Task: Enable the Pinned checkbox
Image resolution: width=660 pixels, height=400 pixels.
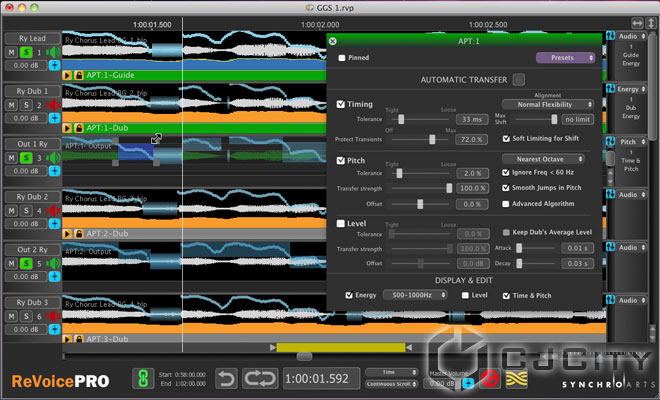Action: (x=342, y=58)
